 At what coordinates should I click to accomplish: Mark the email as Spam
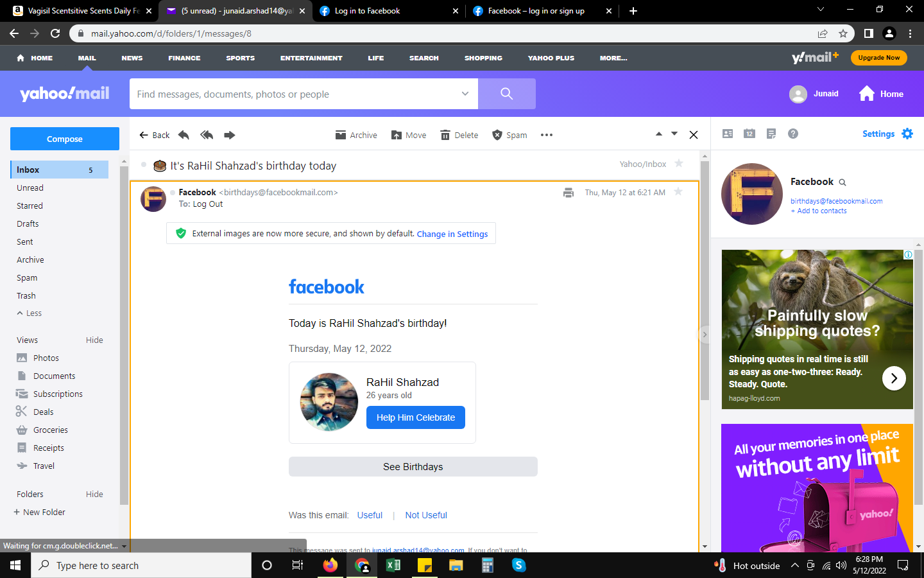pyautogui.click(x=509, y=135)
